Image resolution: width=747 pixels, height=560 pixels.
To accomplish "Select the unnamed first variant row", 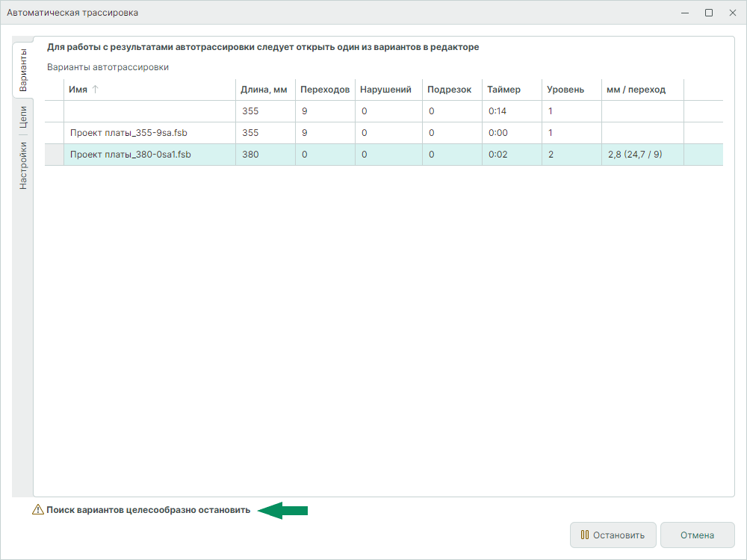I will coord(149,111).
